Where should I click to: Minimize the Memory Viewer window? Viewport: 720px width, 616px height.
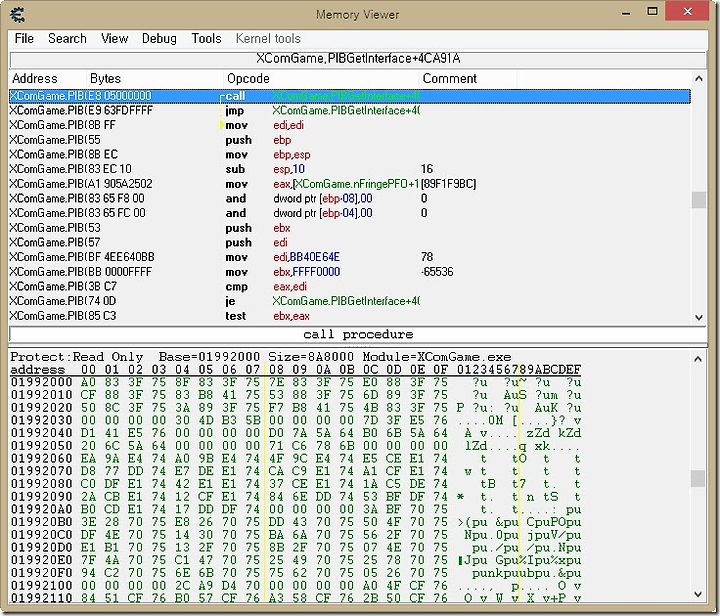626,12
